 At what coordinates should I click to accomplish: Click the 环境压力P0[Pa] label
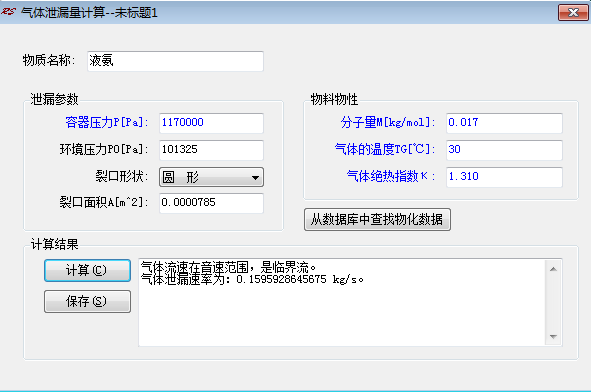pos(104,149)
